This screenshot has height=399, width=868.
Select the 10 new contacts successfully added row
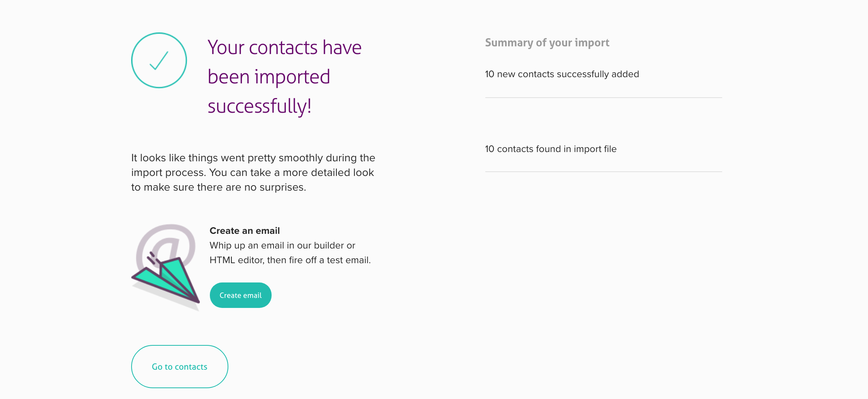pyautogui.click(x=562, y=74)
